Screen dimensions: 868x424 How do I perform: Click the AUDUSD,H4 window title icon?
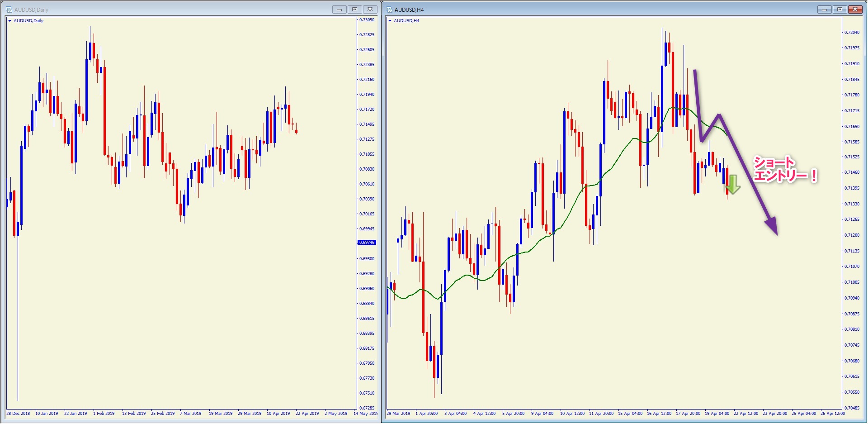click(389, 10)
